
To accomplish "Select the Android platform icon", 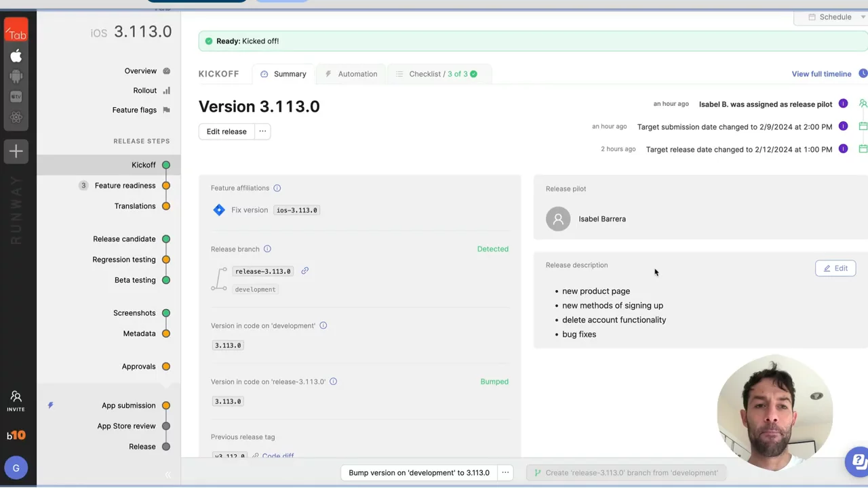I will [16, 77].
